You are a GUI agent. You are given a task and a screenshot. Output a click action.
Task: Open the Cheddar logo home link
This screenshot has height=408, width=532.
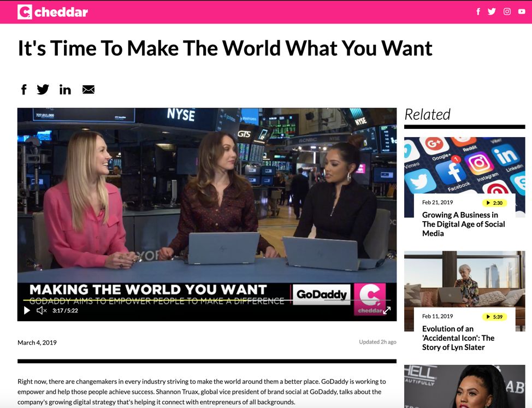tap(52, 12)
